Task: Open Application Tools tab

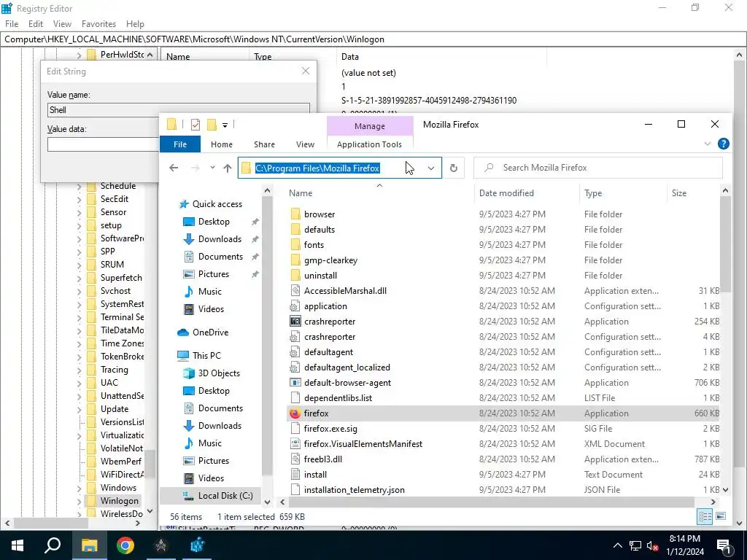Action: (369, 144)
